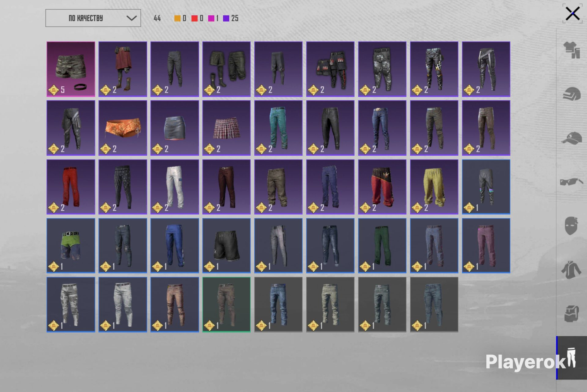
Task: Select the green shorts
Action: (71, 246)
